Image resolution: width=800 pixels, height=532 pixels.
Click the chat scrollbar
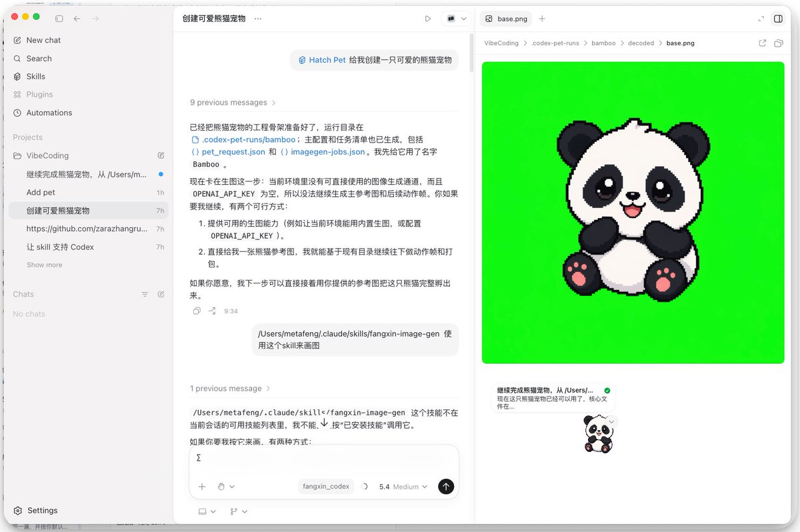471,52
